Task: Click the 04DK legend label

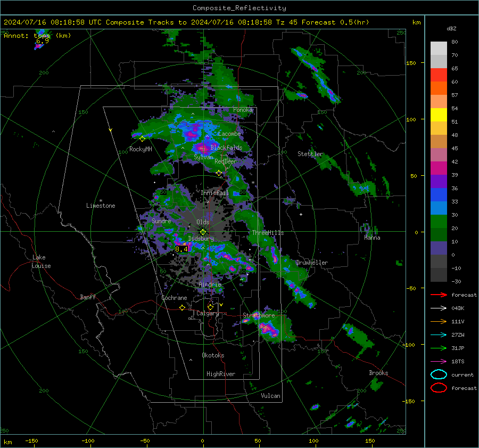Action: point(458,308)
